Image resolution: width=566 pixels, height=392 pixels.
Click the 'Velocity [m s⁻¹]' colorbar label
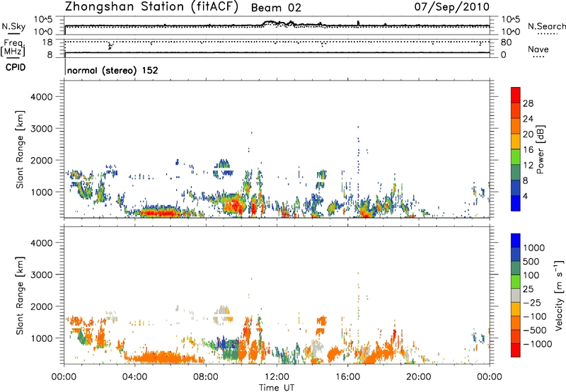click(559, 295)
